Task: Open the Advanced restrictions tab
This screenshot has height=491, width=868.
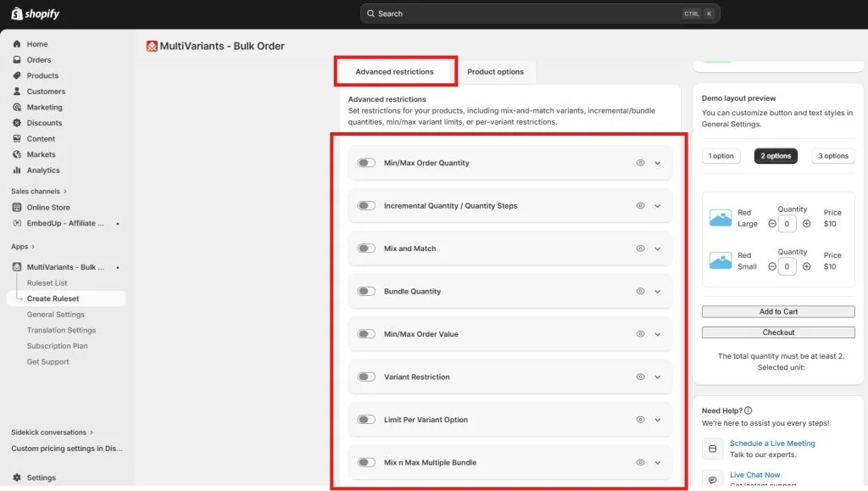Action: [x=395, y=72]
